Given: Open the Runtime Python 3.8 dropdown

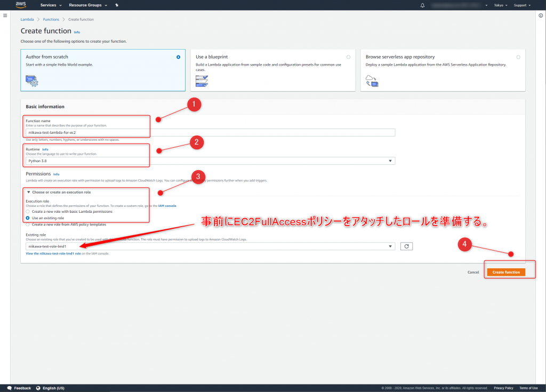Looking at the screenshot, I should (210, 161).
